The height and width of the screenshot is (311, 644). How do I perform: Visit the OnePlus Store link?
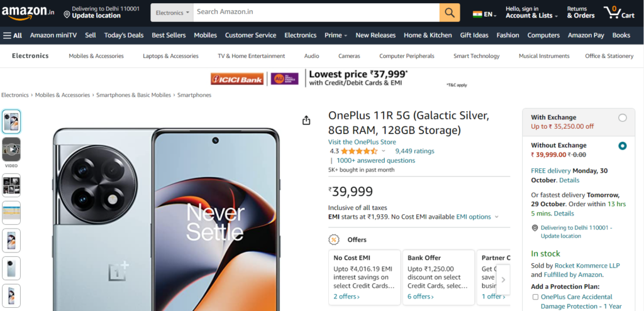click(x=362, y=142)
